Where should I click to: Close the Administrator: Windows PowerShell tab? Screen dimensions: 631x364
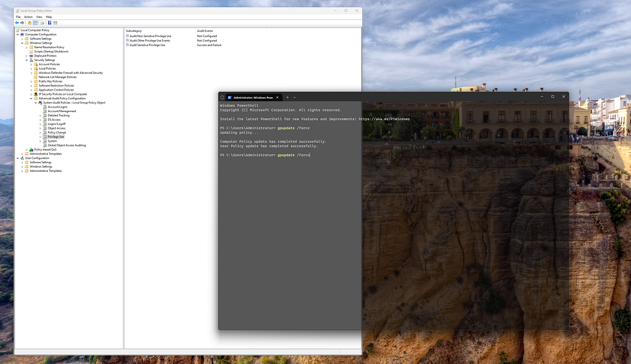pyautogui.click(x=277, y=97)
